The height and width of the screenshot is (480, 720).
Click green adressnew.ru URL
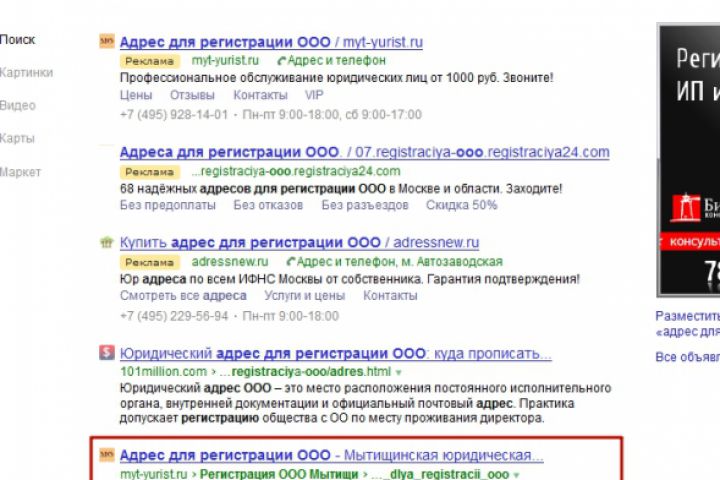(230, 262)
